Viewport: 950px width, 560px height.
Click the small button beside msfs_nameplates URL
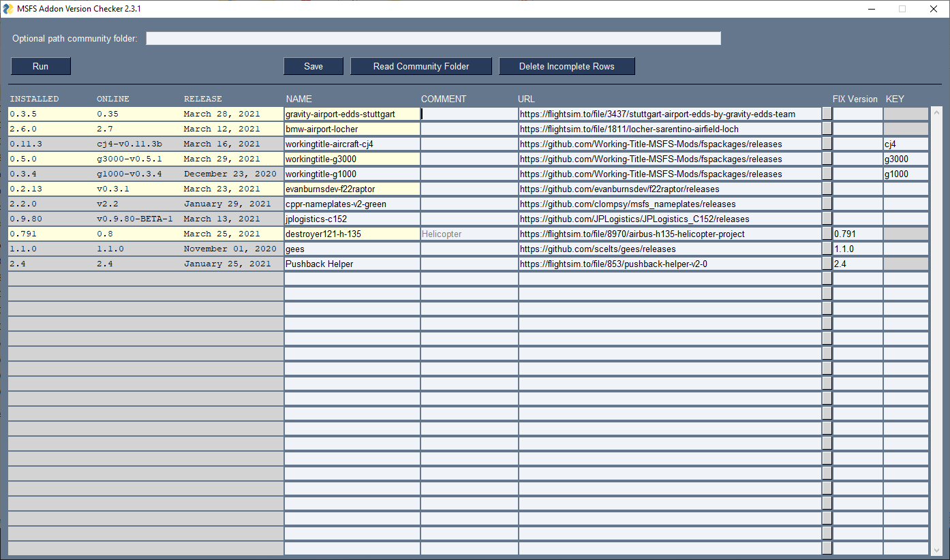pyautogui.click(x=827, y=204)
